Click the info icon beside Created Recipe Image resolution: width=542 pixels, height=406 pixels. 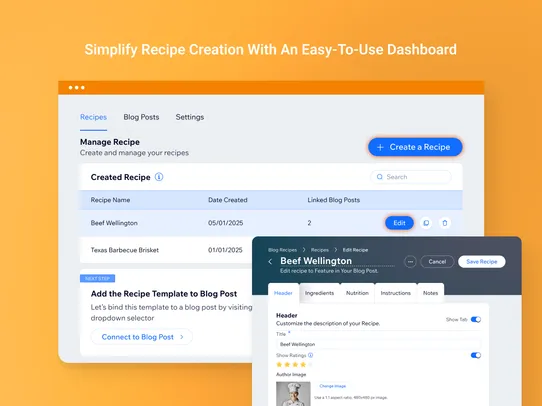point(159,177)
